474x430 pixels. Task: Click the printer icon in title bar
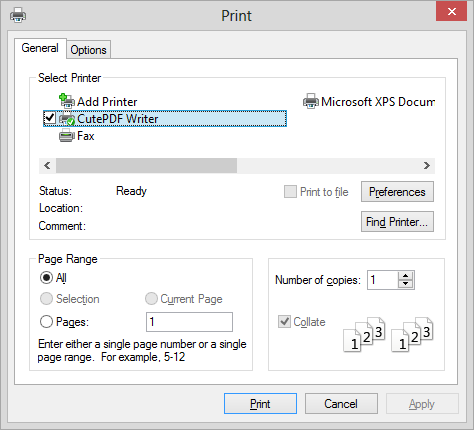tap(18, 15)
